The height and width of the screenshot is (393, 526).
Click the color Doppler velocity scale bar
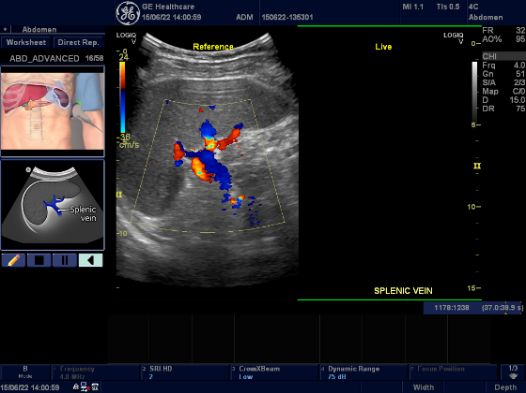123,97
